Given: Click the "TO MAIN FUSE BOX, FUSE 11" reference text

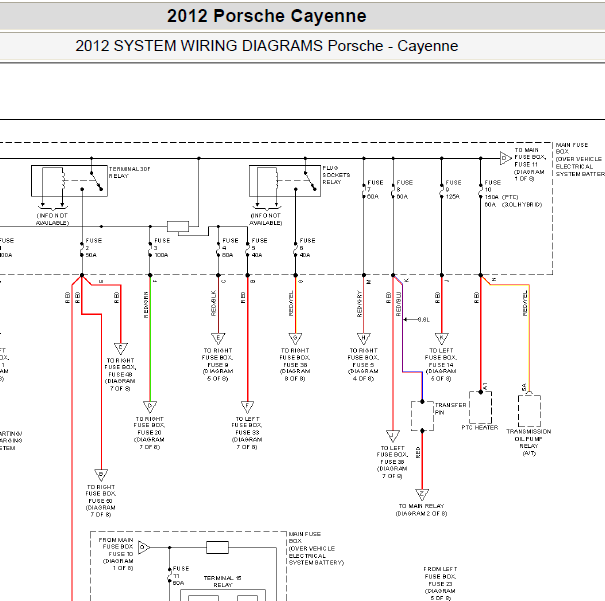Looking at the screenshot, I should pos(530,164).
